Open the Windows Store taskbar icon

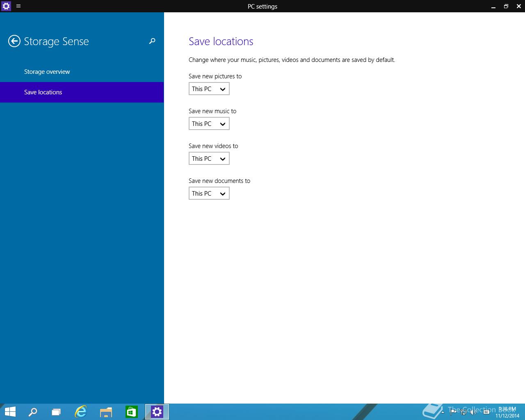[131, 412]
